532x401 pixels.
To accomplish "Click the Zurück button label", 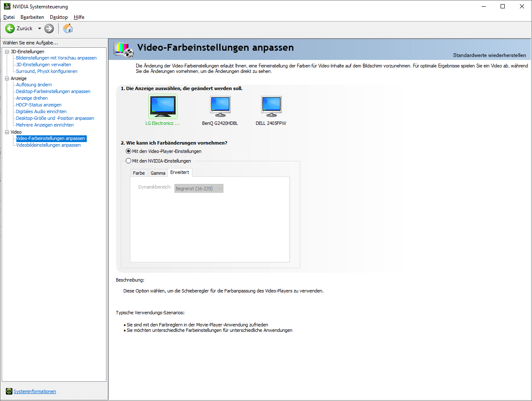I will click(24, 28).
